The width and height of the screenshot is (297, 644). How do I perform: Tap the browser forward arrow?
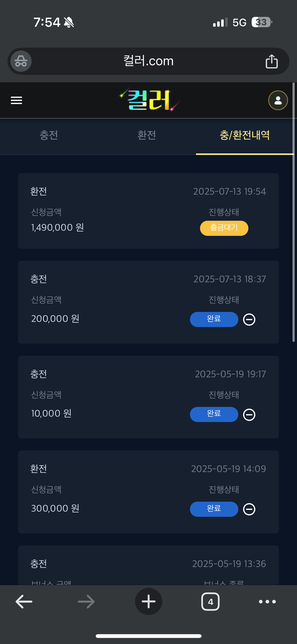(86, 602)
